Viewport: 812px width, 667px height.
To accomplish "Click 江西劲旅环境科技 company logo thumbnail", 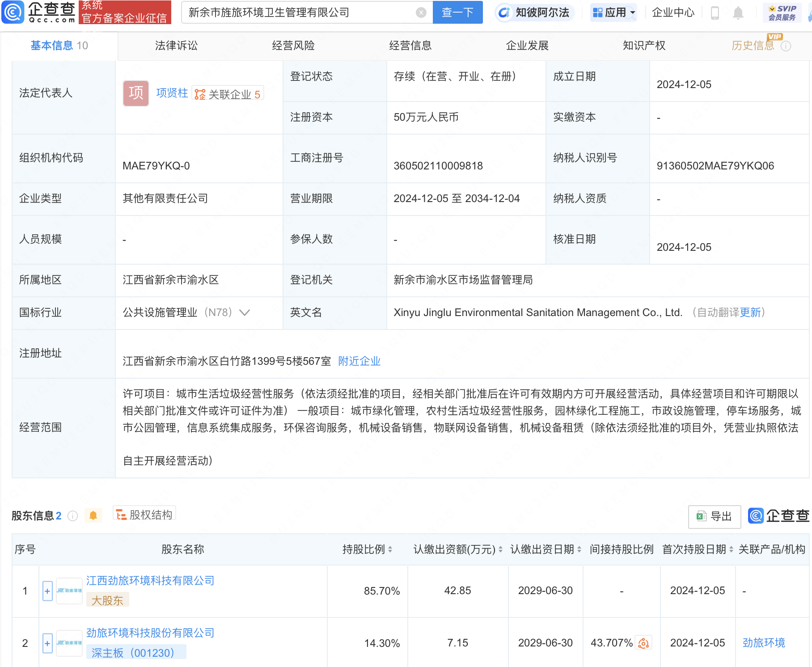I will [x=69, y=591].
